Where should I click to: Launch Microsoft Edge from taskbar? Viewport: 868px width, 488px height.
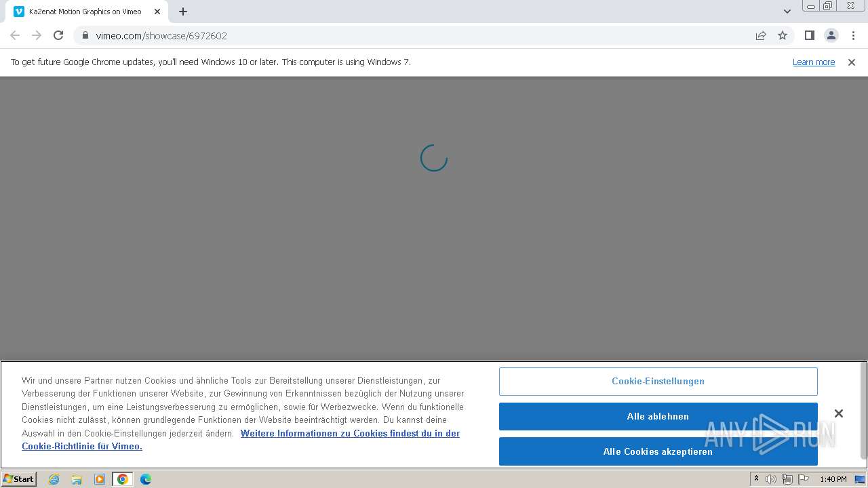[x=146, y=479]
